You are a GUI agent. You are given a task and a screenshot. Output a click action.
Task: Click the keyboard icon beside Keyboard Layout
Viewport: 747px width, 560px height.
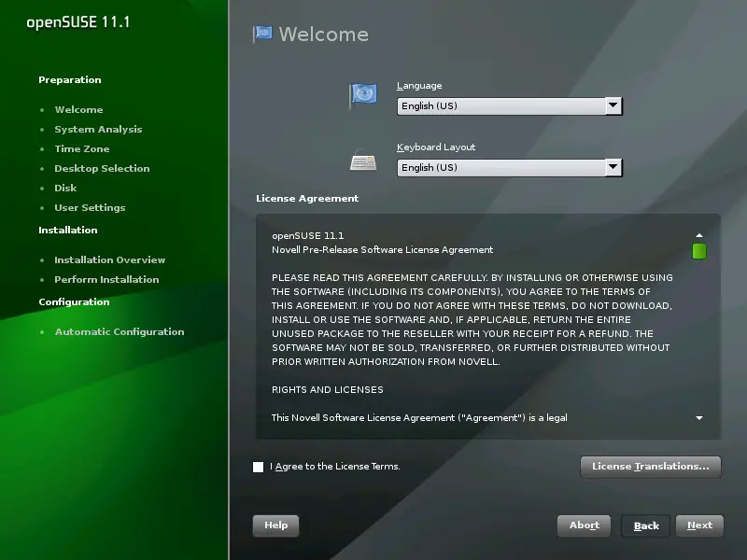pos(362,160)
